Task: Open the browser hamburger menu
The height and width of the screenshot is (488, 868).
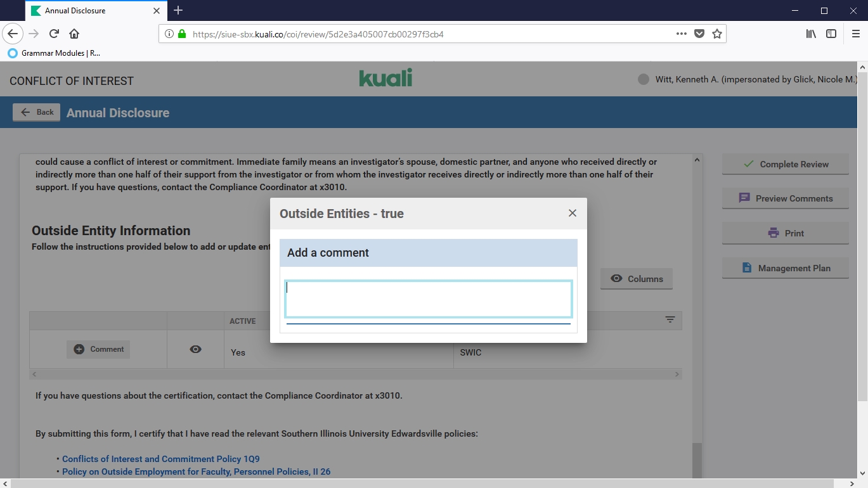Action: (x=855, y=34)
